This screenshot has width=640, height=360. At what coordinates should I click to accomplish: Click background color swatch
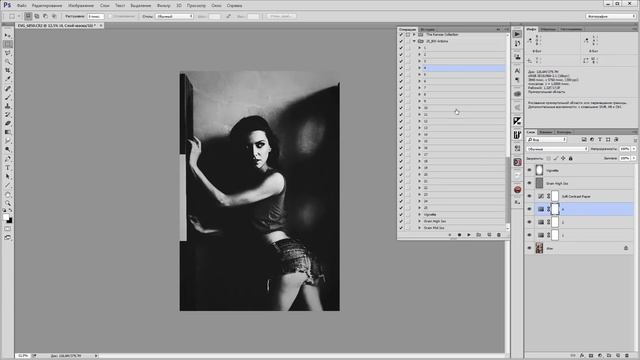point(9,220)
